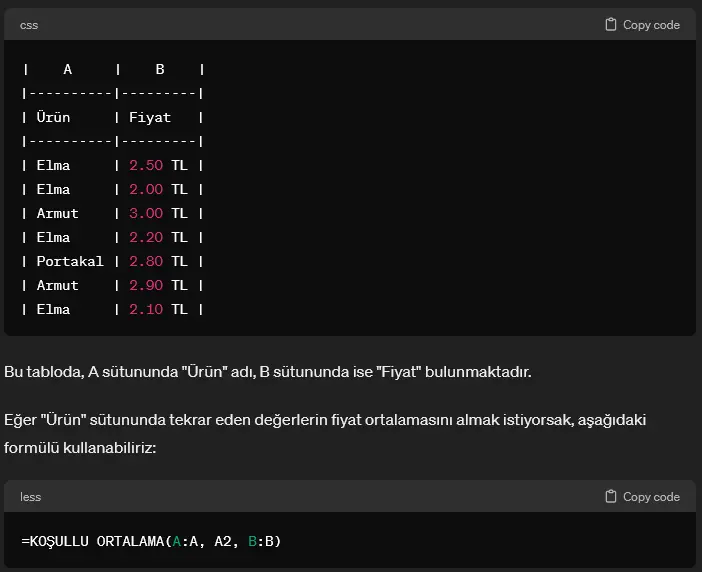Click the 2.90 TL price cell
The height and width of the screenshot is (572, 702).
click(158, 286)
